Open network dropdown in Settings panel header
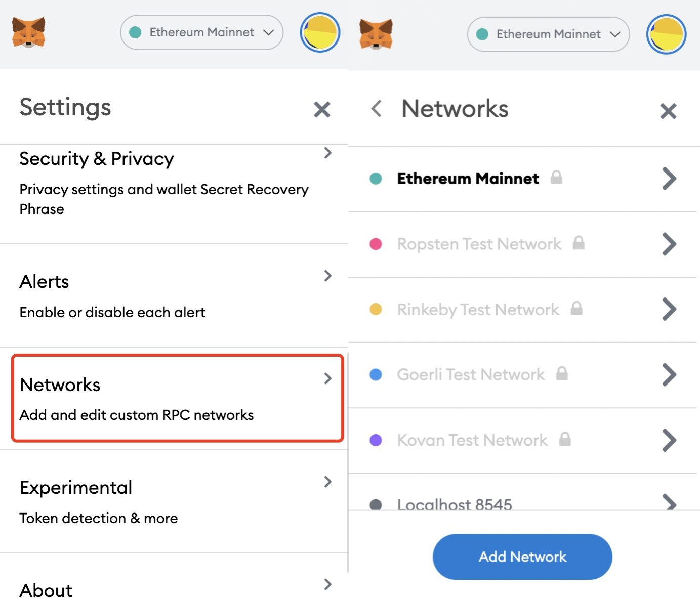The image size is (700, 598). click(x=201, y=32)
